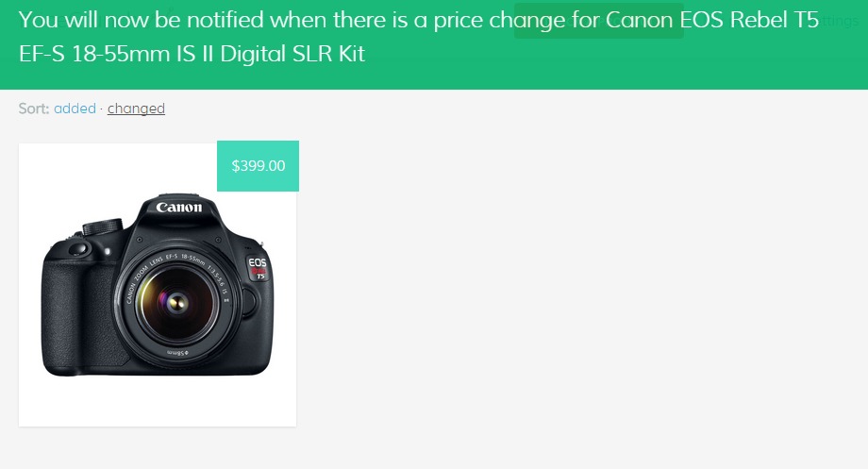Click the camera's textured hand grip
The image size is (868, 469).
pos(61,313)
